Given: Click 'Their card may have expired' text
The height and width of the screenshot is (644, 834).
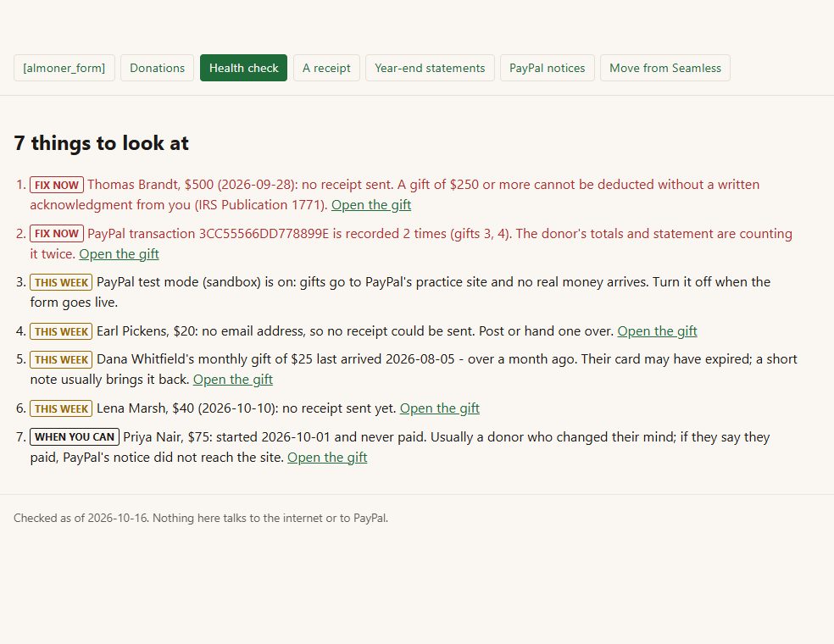Looking at the screenshot, I should (x=665, y=359).
